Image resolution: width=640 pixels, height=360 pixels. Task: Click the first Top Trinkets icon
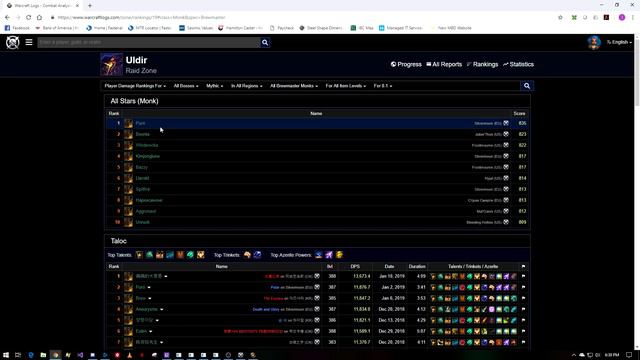point(247,255)
